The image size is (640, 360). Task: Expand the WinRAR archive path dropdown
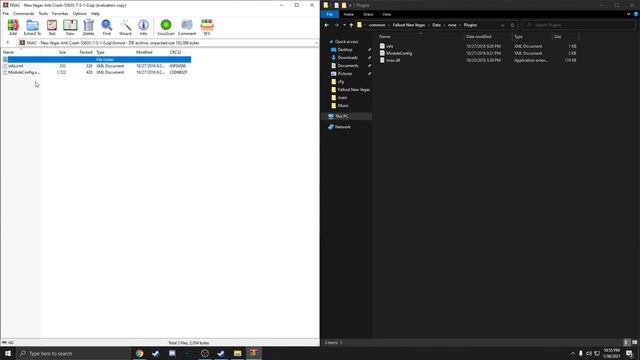pyautogui.click(x=316, y=43)
